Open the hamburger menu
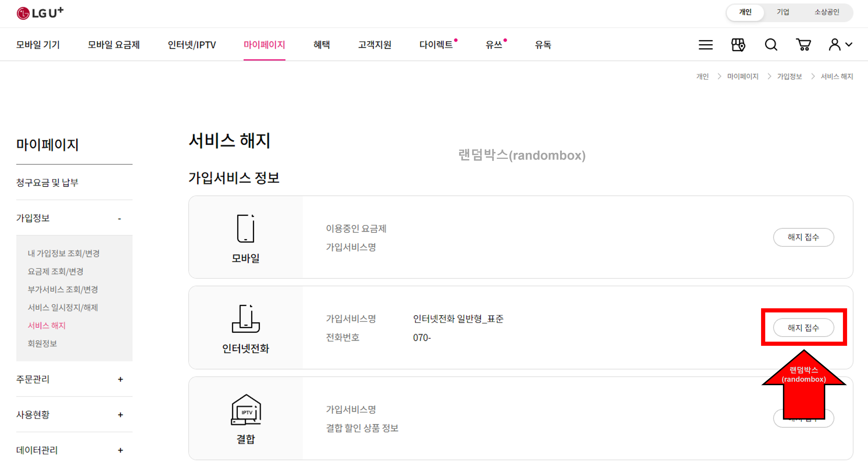This screenshot has height=466, width=868. pos(706,45)
